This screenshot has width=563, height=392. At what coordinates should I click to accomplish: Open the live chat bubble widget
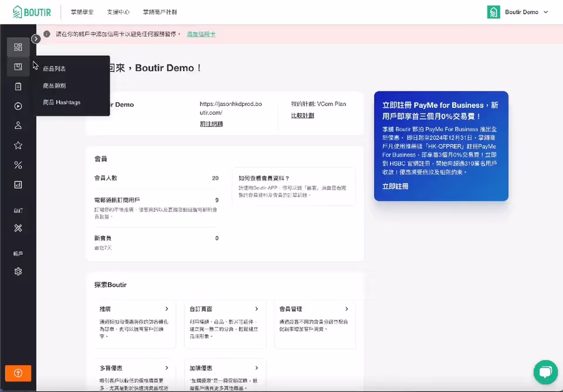click(x=545, y=372)
